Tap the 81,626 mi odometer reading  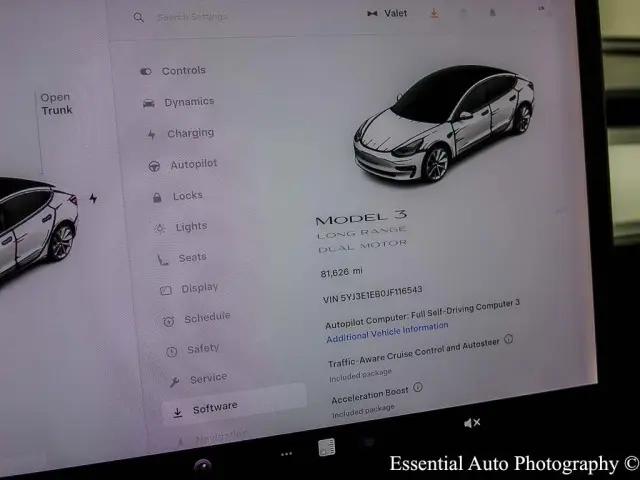(342, 272)
